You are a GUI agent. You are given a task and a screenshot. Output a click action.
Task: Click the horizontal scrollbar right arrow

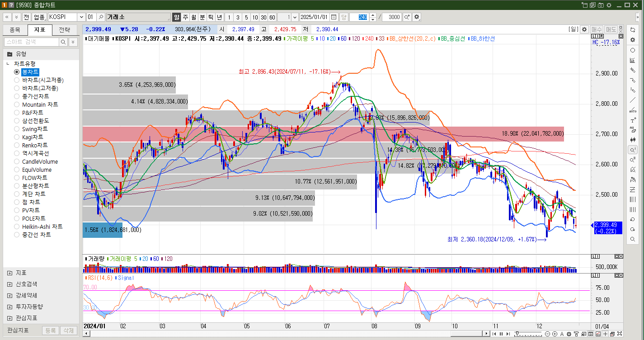[487, 334]
